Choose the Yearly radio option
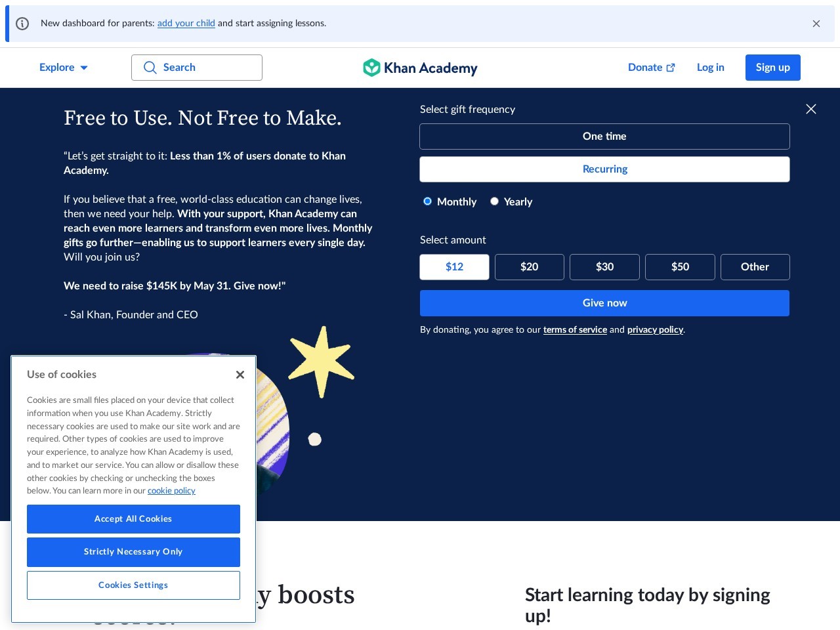This screenshot has width=840, height=630. click(494, 201)
